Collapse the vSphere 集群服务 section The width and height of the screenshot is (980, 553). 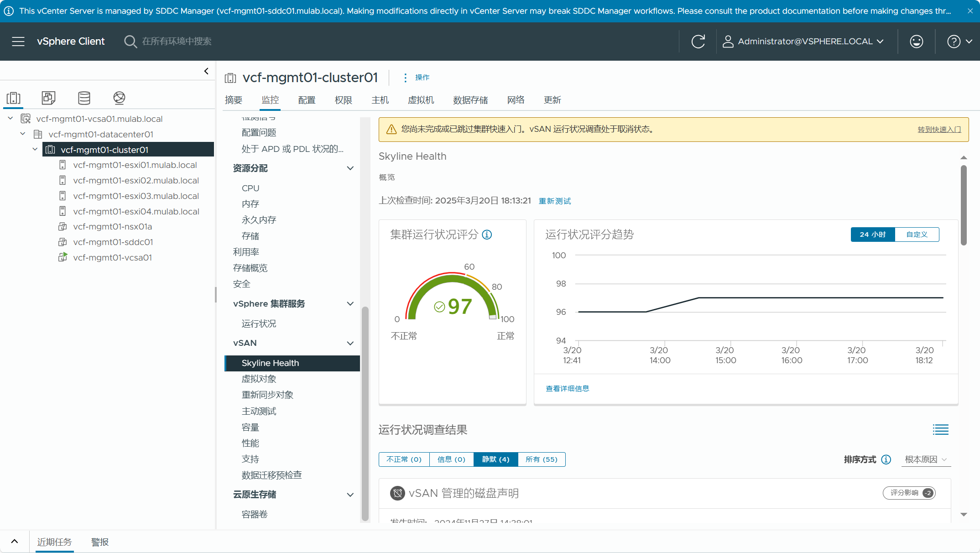[350, 304]
